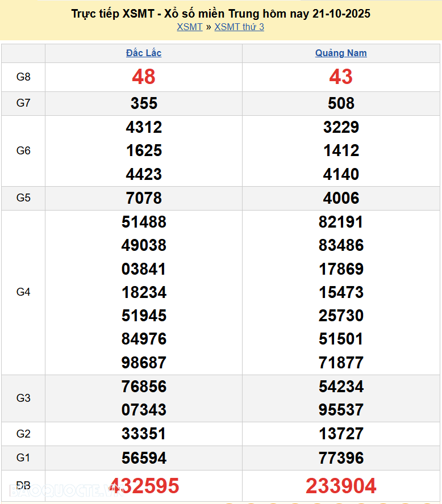Select the G8 row label
442x504 pixels.
[23, 77]
